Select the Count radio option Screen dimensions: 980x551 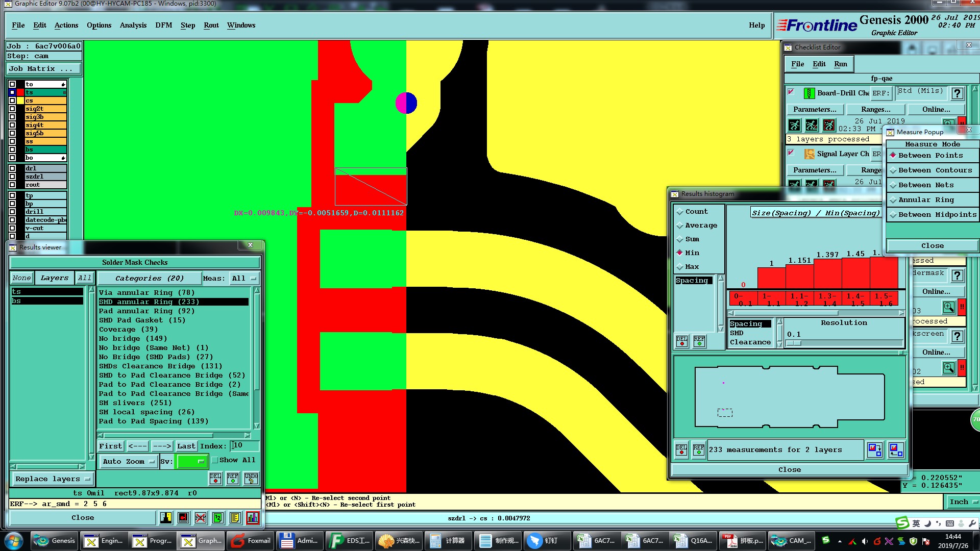680,212
